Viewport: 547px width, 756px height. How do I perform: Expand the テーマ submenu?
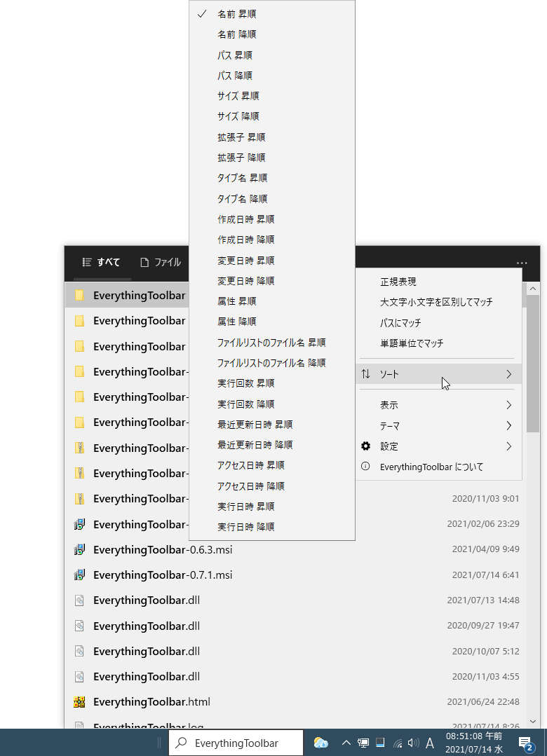[439, 426]
